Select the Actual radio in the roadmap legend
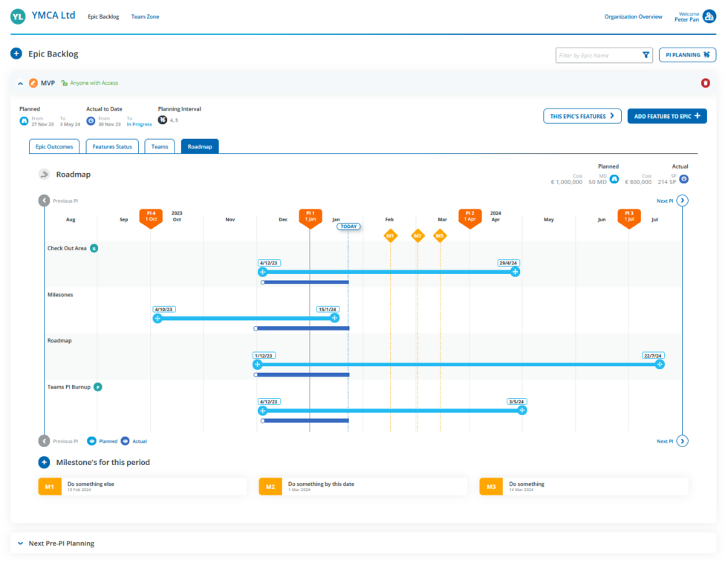This screenshot has width=728, height=566. coord(123,440)
